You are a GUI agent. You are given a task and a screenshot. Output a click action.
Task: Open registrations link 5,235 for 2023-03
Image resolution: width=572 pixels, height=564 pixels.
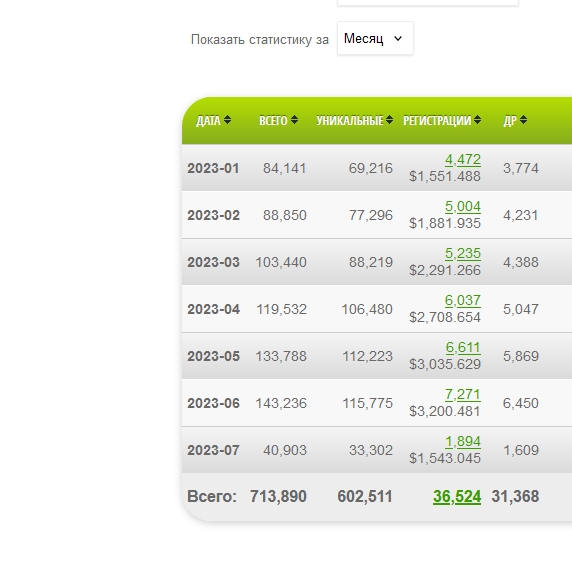pos(463,254)
